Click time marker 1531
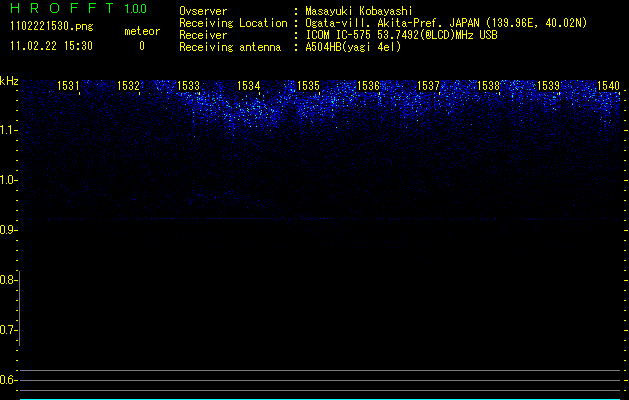This screenshot has height=400, width=629. tap(68, 86)
